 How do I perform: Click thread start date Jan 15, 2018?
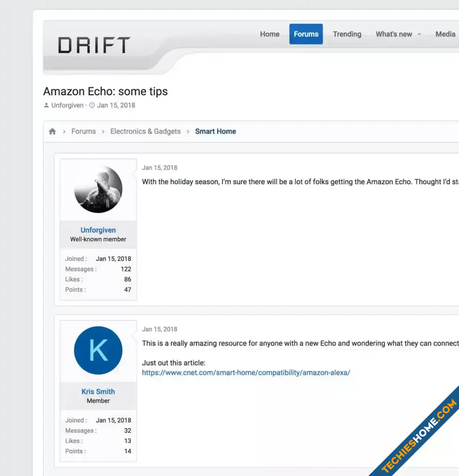[x=116, y=105]
